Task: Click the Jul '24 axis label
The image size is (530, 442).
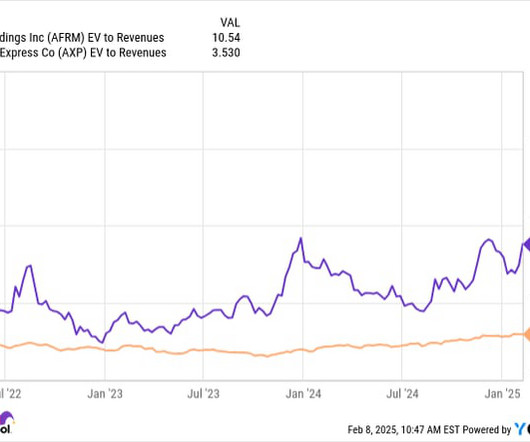Action: tap(402, 394)
